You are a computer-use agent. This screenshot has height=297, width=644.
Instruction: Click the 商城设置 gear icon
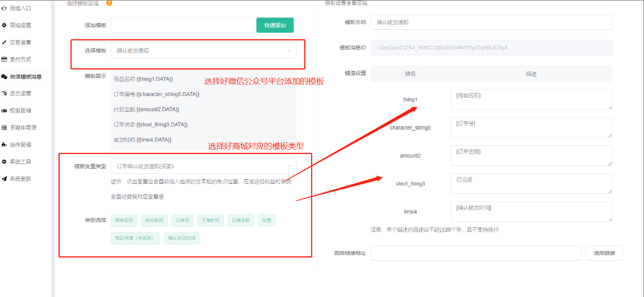4,25
